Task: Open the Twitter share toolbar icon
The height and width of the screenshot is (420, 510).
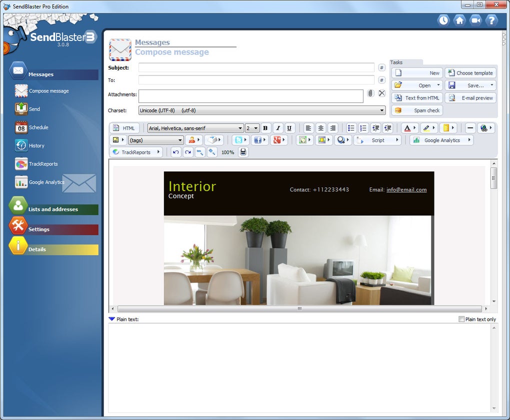Action: pos(240,140)
